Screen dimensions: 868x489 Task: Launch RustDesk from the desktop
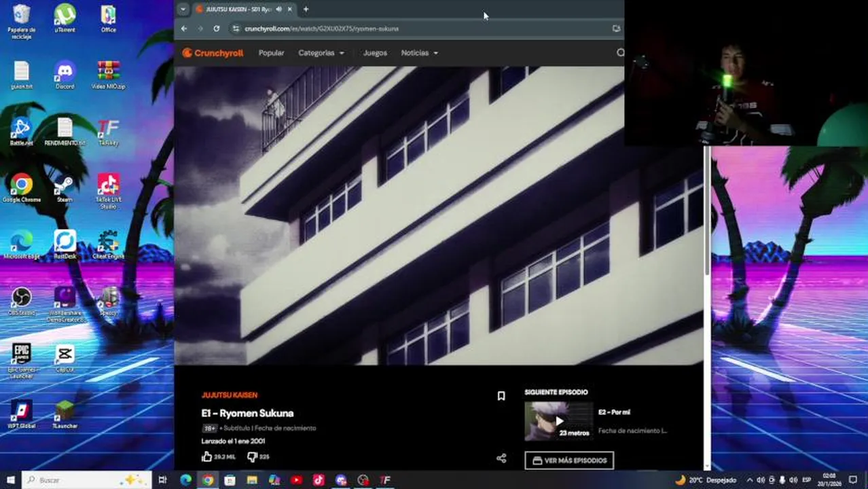65,244
